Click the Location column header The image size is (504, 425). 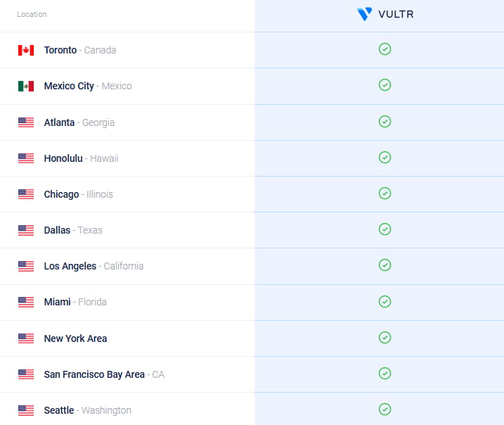click(x=32, y=14)
